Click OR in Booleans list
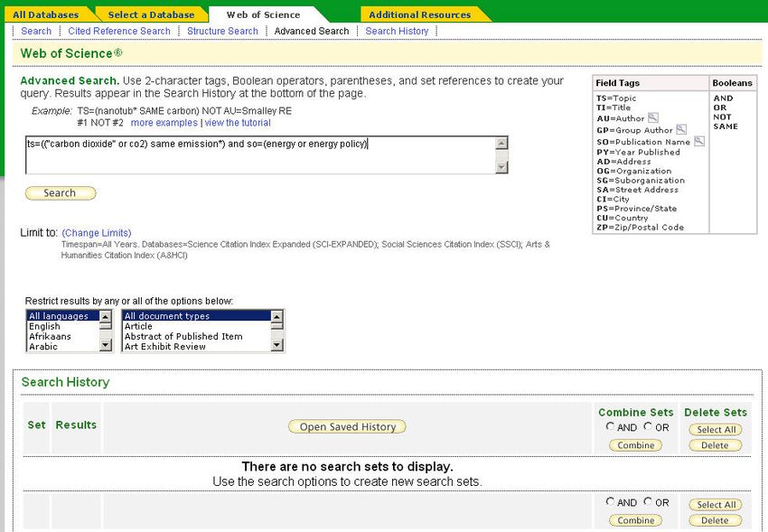 click(x=719, y=107)
